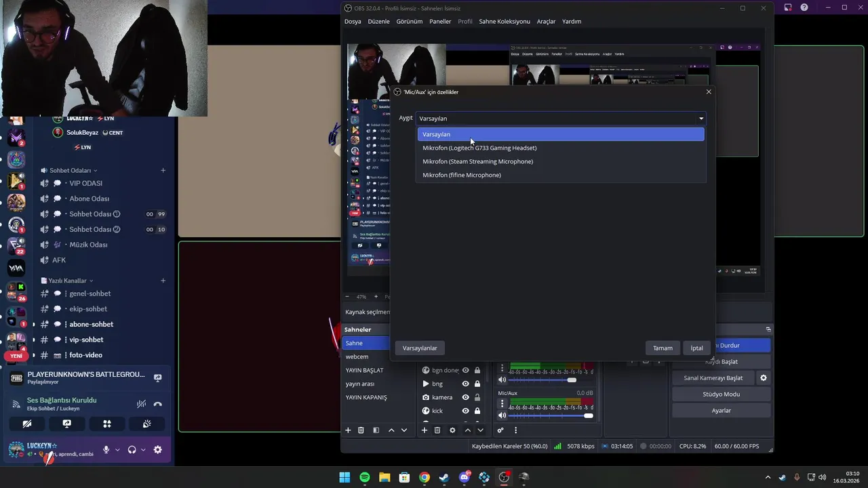Open Mic/Aux three-dot options menu
This screenshot has width=868, height=488.
click(x=502, y=403)
